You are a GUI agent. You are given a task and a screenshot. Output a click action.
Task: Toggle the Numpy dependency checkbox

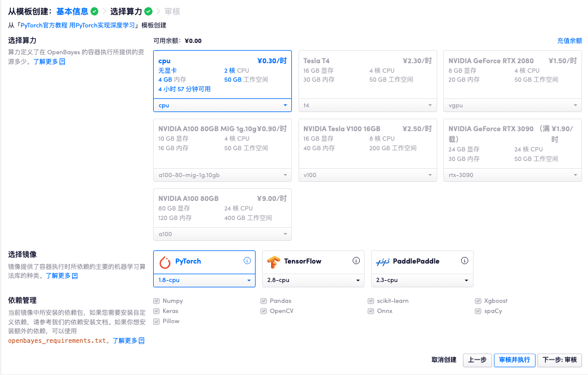157,301
